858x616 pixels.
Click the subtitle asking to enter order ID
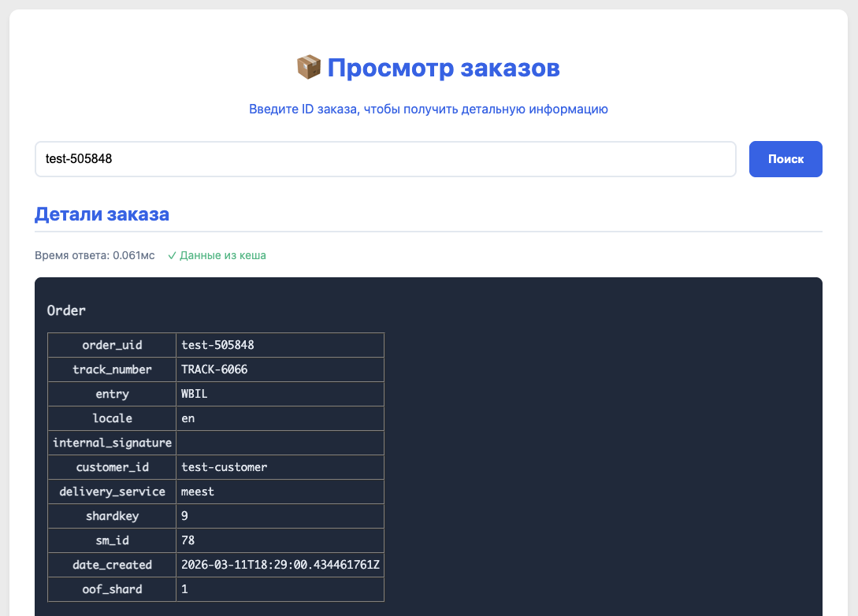(429, 109)
